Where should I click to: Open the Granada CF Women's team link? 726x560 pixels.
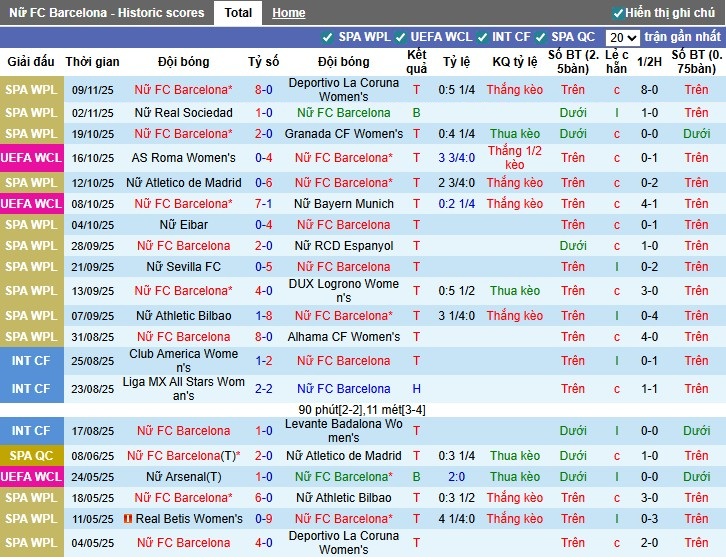click(x=343, y=134)
